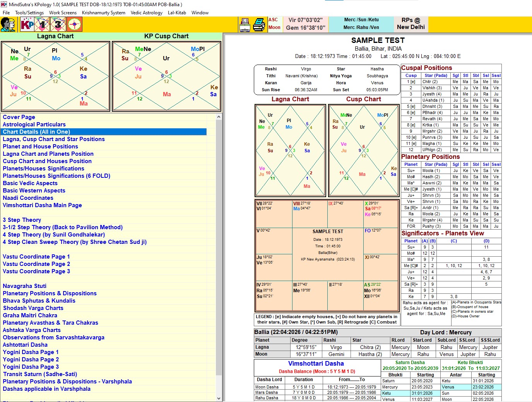Open 3-1/2 Step Theory (Back to Pavilion Method)
This screenshot has height=402, width=532.
[x=63, y=227]
